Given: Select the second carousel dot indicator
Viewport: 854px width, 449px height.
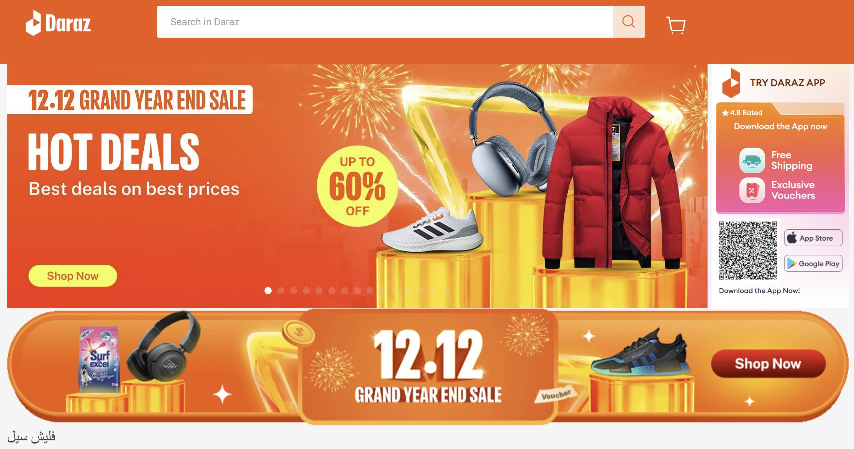Looking at the screenshot, I should click(x=281, y=290).
